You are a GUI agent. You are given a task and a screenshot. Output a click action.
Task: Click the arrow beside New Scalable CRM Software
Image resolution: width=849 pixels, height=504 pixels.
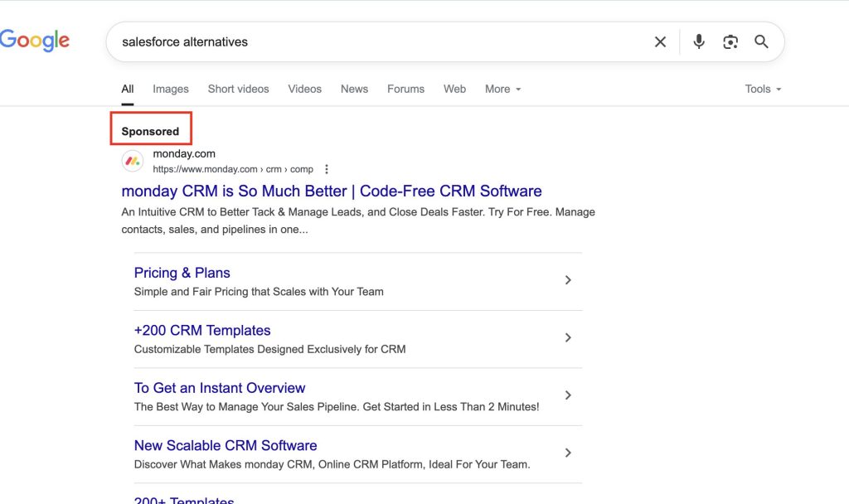click(568, 453)
